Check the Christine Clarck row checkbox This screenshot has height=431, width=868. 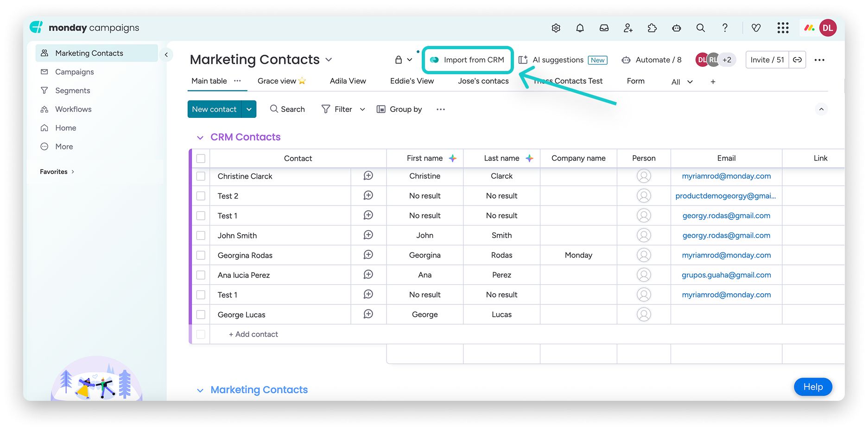pyautogui.click(x=201, y=176)
